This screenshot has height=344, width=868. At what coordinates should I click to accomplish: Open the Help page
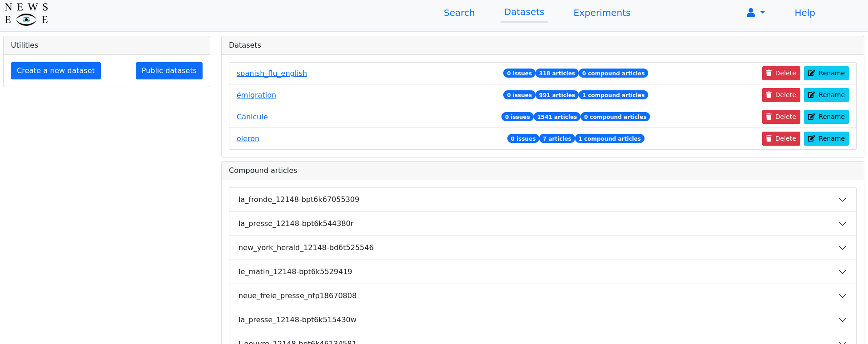pyautogui.click(x=805, y=13)
